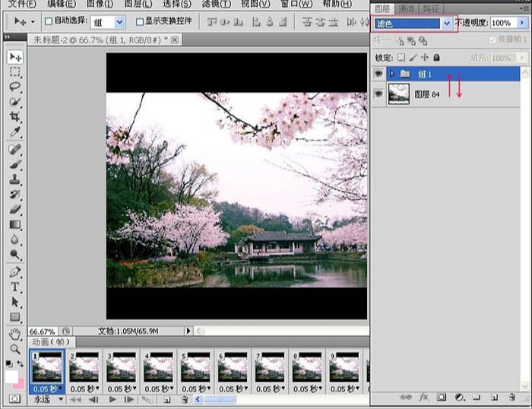Select the Pen tool
Screen dimensions: 532x409
tap(15, 272)
